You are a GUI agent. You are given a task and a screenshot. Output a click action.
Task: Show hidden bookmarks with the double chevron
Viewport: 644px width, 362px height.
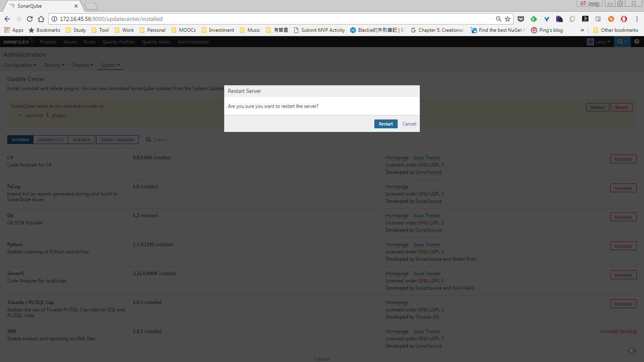click(582, 30)
